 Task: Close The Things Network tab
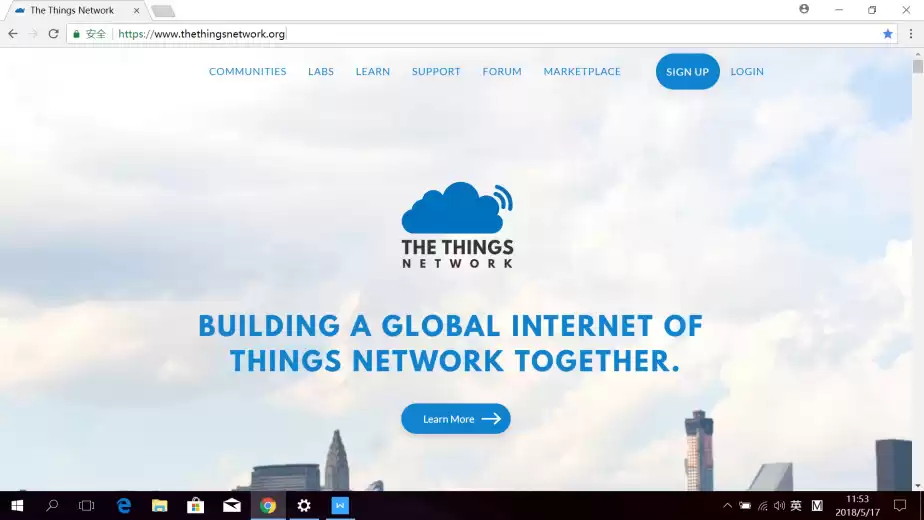pos(136,11)
